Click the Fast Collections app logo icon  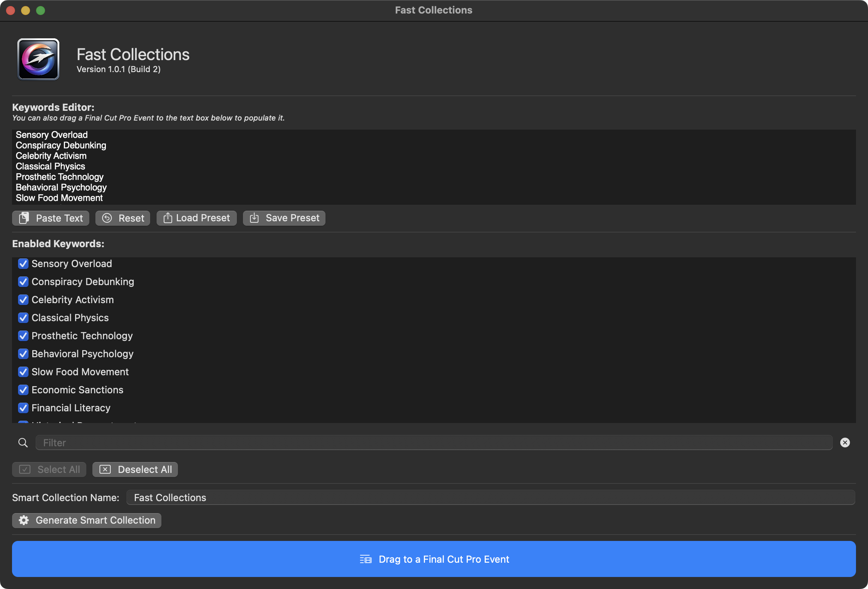coord(38,59)
